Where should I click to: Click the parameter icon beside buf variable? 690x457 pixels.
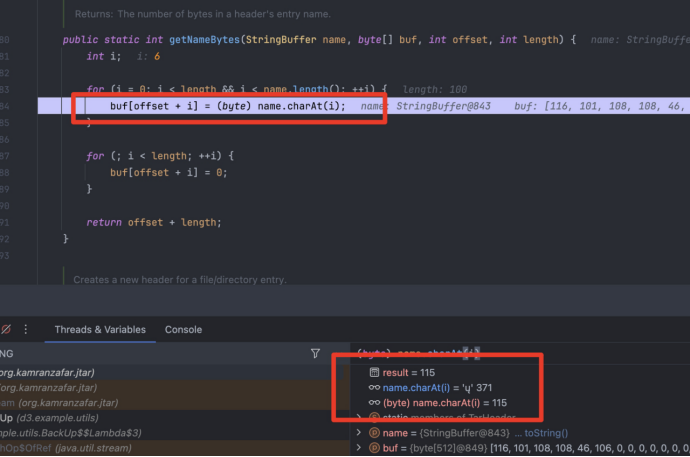pyautogui.click(x=375, y=449)
